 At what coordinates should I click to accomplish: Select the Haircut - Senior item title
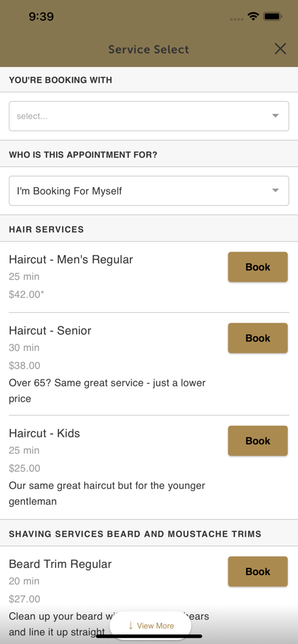tap(50, 330)
